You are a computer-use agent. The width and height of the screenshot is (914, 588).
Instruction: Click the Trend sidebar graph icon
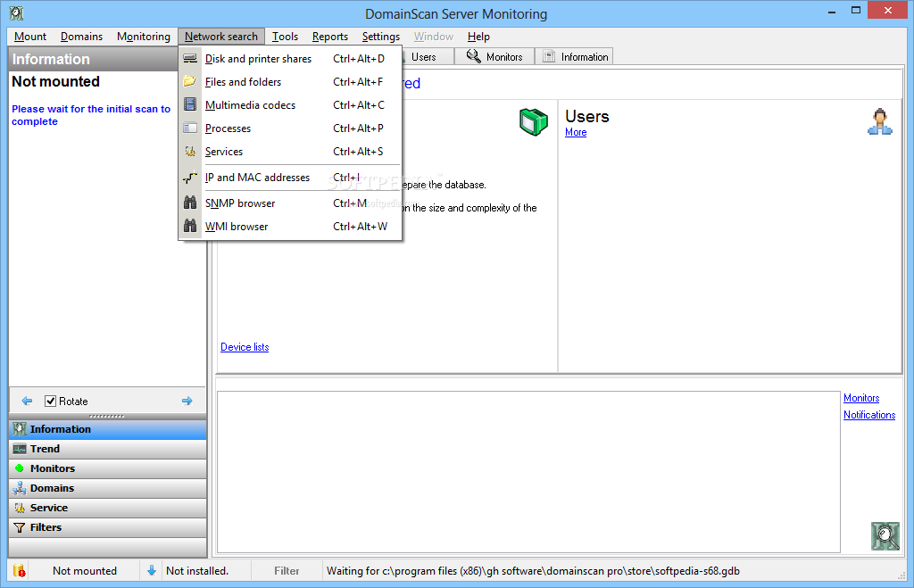pyautogui.click(x=20, y=449)
